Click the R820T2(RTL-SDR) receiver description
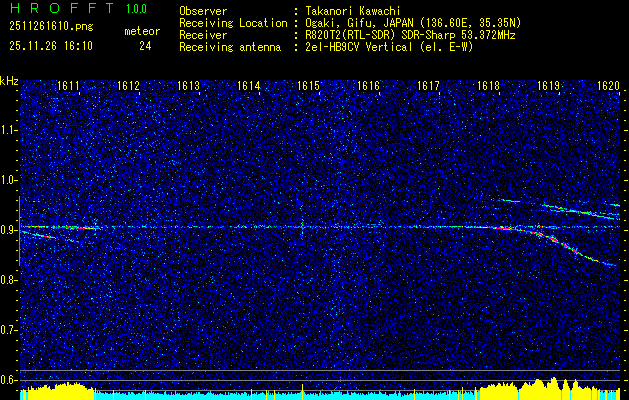Image resolution: width=629 pixels, height=400 pixels. (x=410, y=35)
